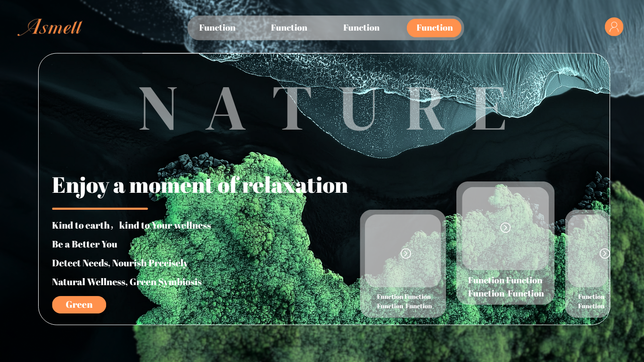Select the highlighted orange Function tab

434,28
